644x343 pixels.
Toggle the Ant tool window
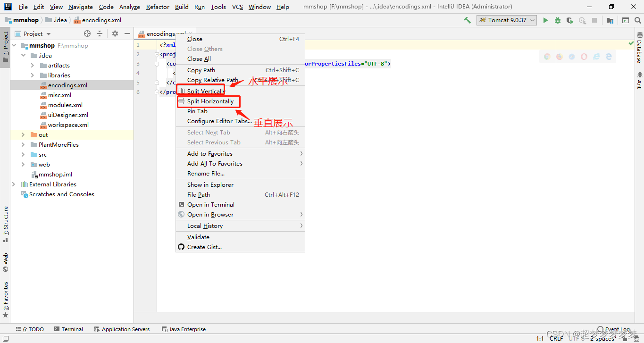[x=639, y=80]
